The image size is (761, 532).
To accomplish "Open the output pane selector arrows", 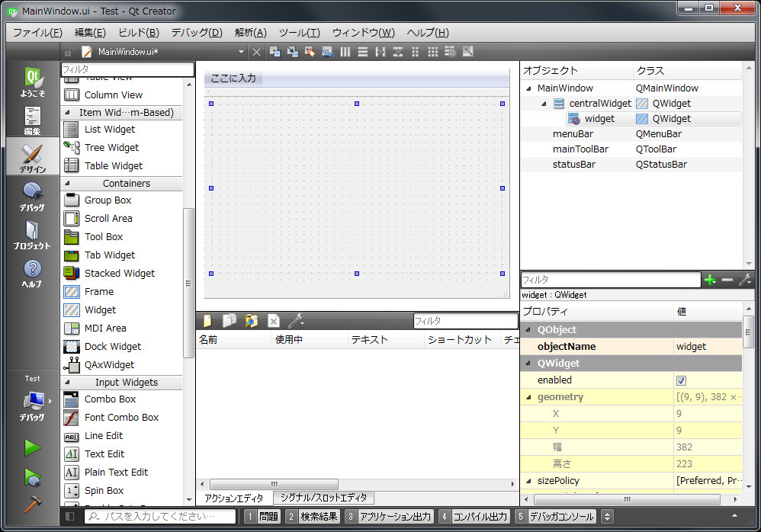I will pyautogui.click(x=607, y=517).
